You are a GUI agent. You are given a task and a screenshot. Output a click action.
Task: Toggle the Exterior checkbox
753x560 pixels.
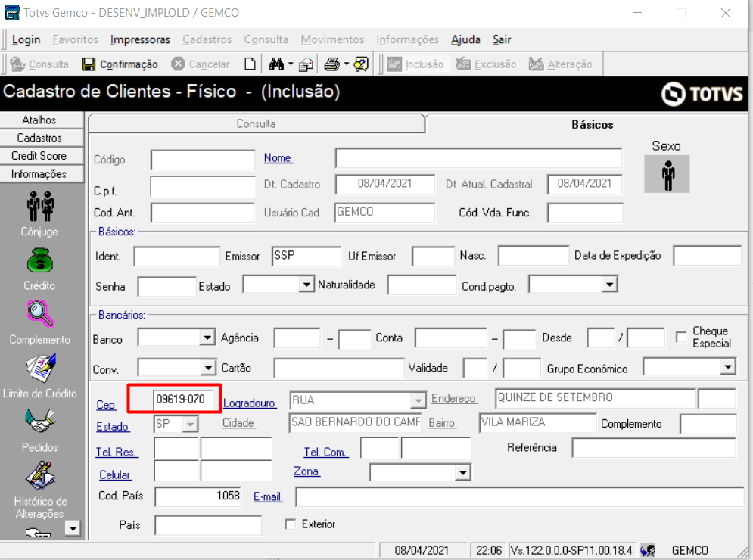(291, 524)
